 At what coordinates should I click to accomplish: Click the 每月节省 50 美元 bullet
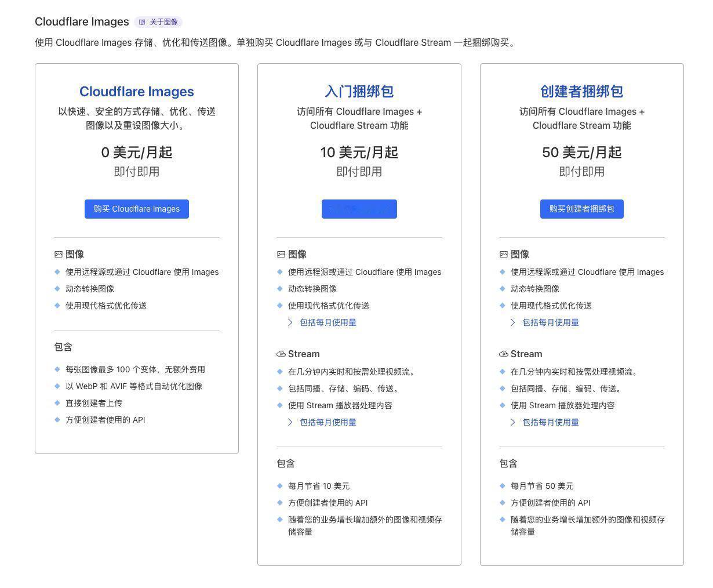[x=542, y=486]
